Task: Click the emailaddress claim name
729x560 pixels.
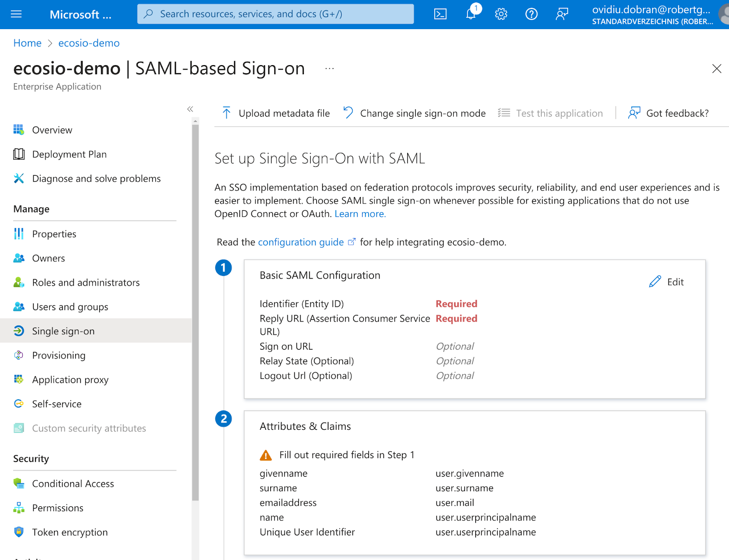Action: [288, 503]
